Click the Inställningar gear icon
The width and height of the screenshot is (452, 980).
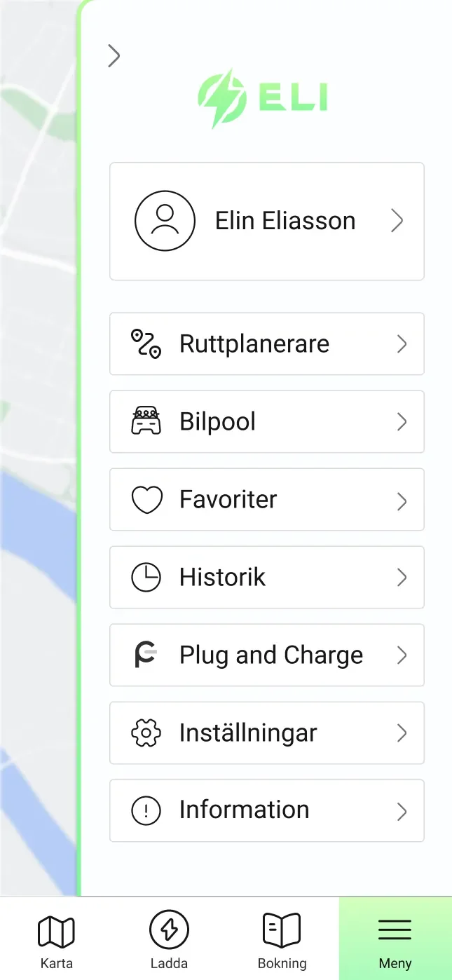pos(146,733)
